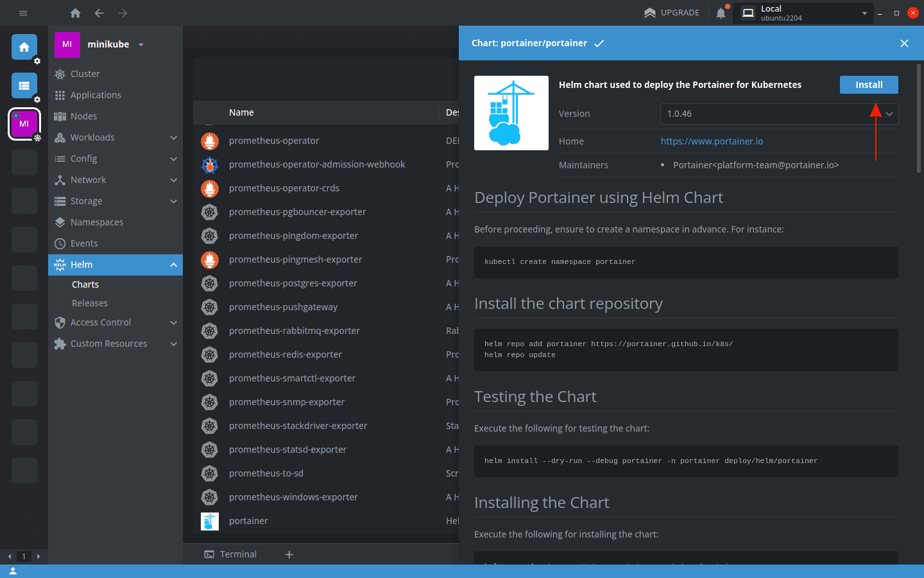Select the prometheus-windows-exporter row
This screenshot has width=924, height=578.
326,497
